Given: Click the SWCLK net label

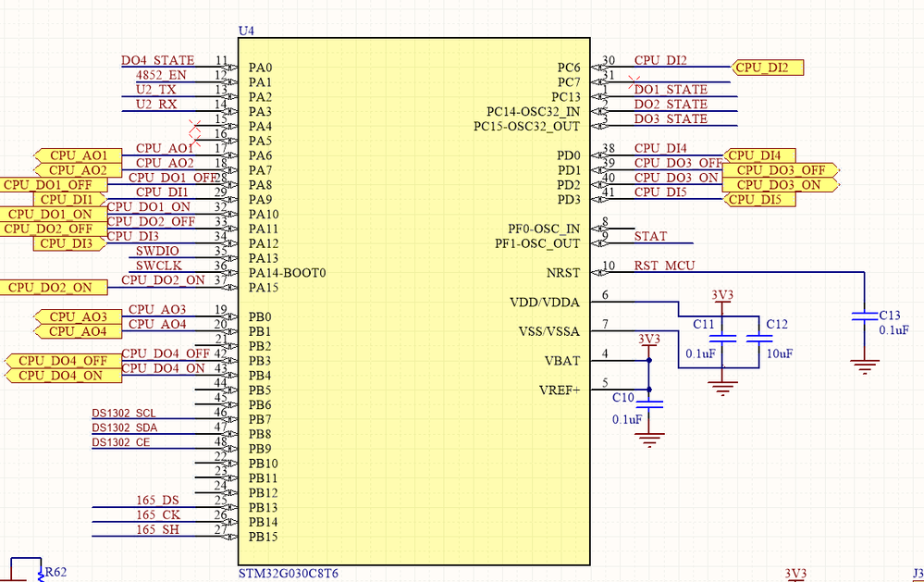Looking at the screenshot, I should (x=159, y=266).
